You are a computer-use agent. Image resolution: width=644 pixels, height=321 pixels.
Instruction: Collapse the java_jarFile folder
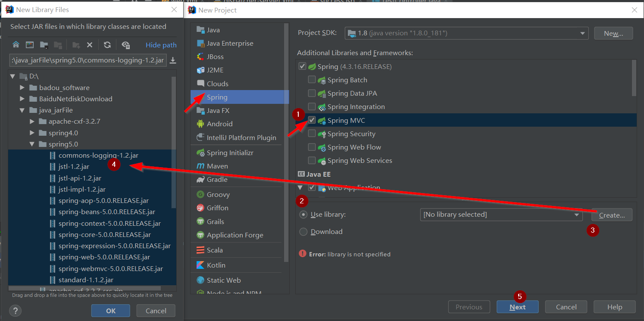[22, 110]
